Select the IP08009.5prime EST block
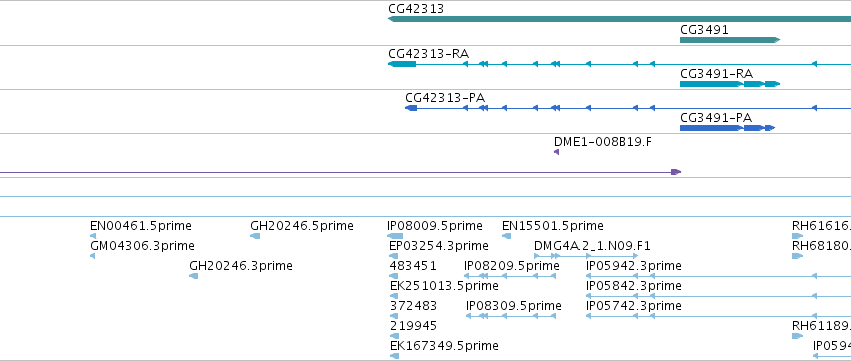851x361 pixels. click(x=395, y=236)
